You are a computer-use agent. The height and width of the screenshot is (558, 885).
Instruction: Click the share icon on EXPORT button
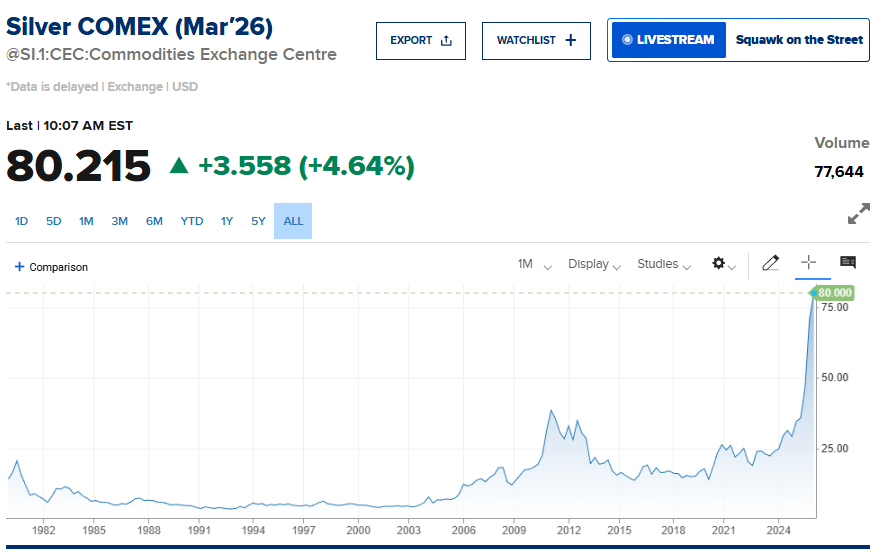coord(446,40)
